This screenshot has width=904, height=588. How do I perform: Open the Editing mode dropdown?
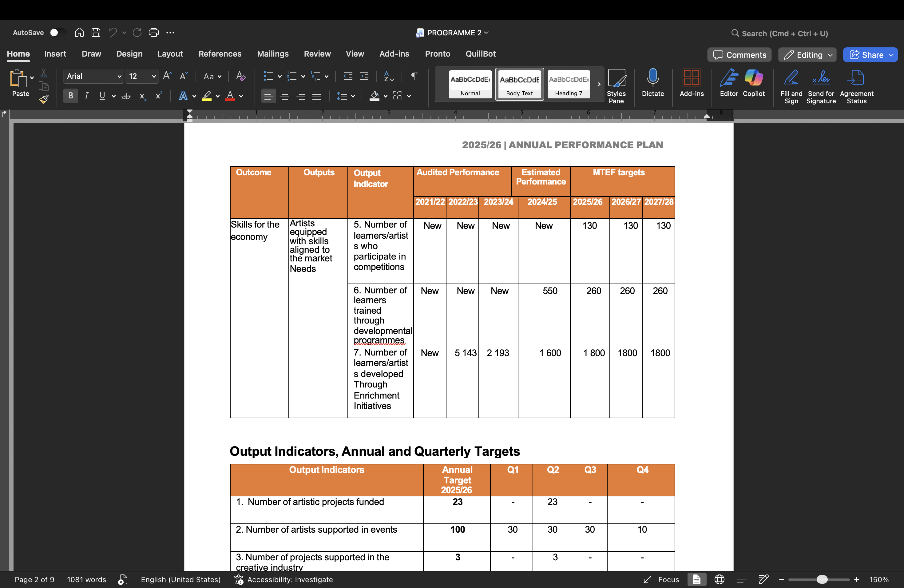click(807, 55)
